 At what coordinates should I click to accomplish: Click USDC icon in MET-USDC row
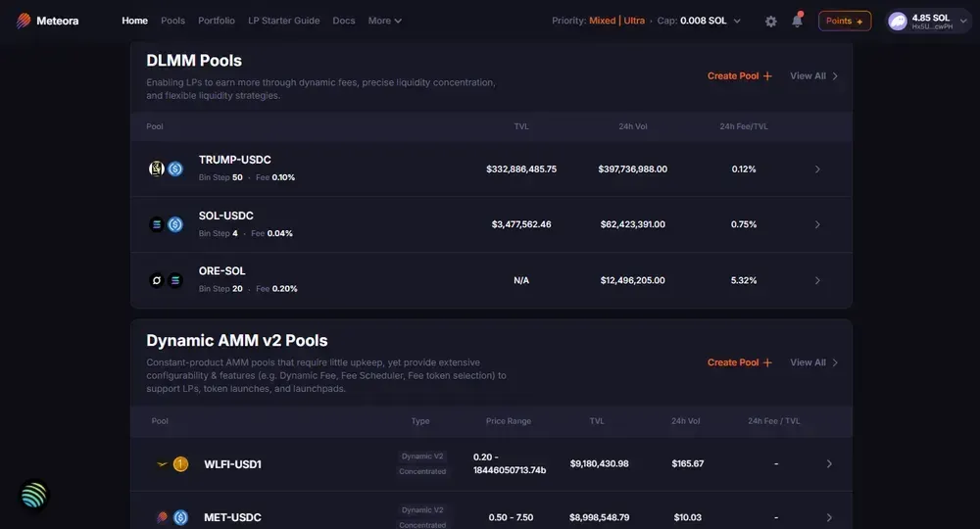coord(180,517)
